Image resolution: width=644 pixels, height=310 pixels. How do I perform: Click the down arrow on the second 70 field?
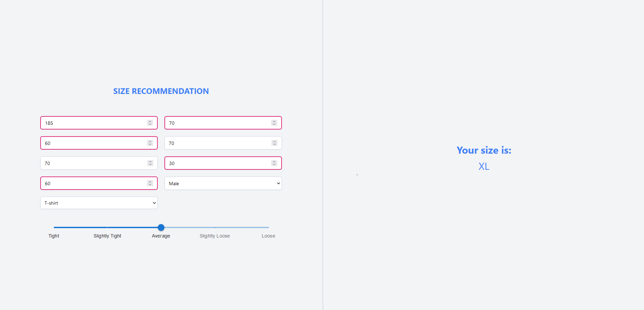pyautogui.click(x=274, y=144)
